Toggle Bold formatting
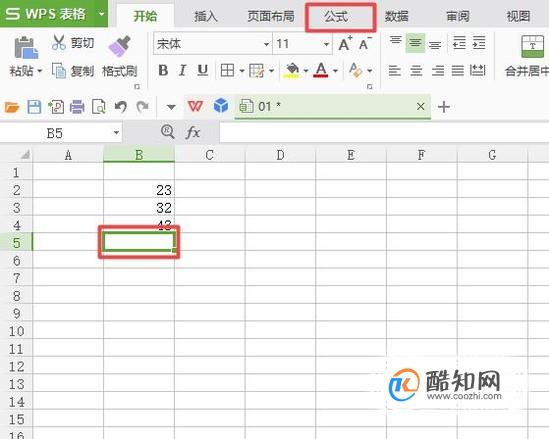Screen dimensions: 549x439 point(163,70)
